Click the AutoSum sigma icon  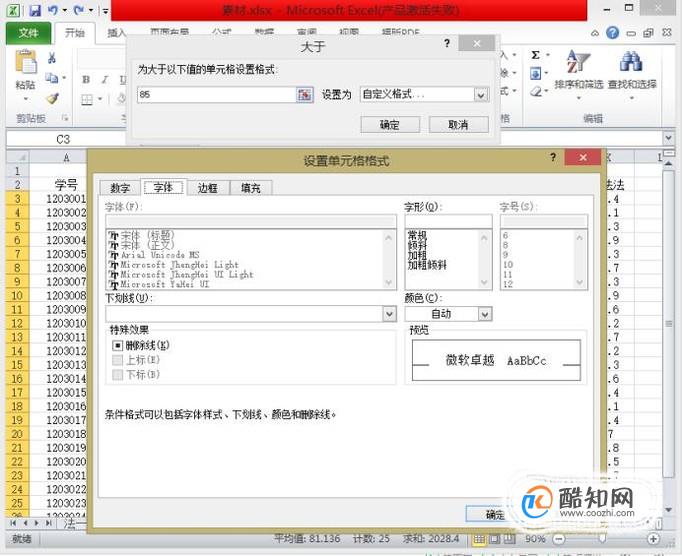pos(536,55)
